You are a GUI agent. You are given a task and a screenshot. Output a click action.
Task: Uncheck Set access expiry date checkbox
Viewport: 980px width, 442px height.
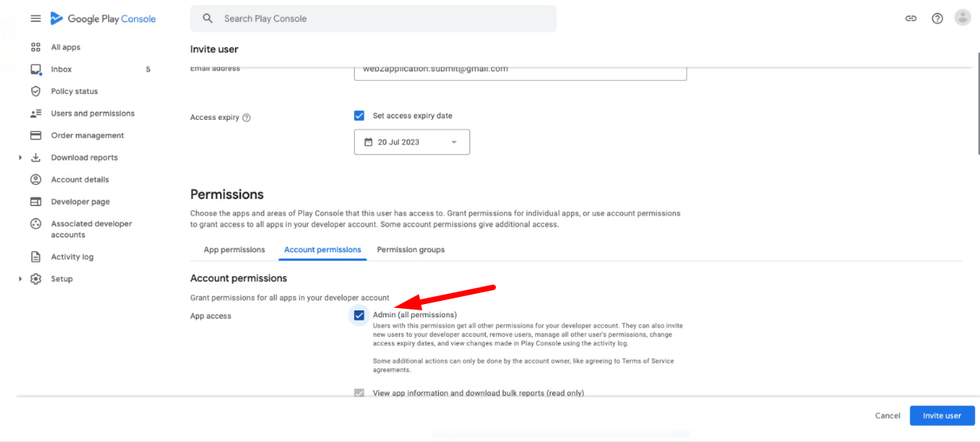coord(360,116)
